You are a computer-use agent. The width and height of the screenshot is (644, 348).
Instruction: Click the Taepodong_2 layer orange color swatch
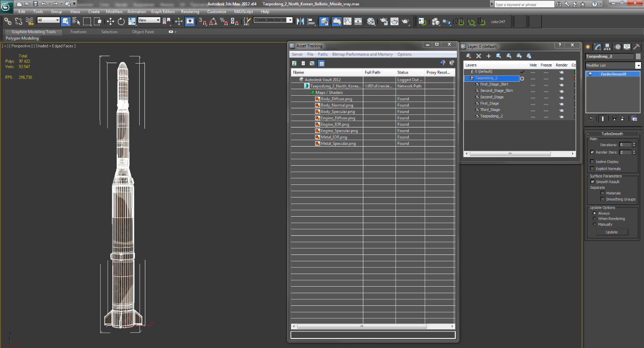(575, 78)
